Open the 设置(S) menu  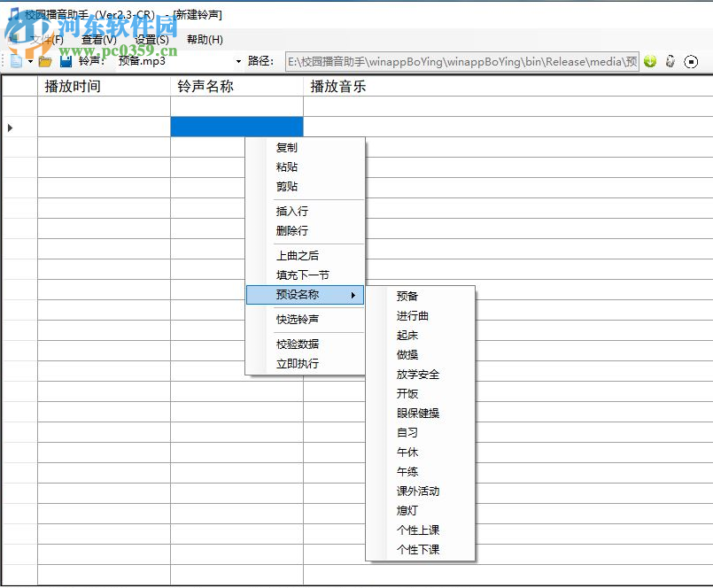149,39
